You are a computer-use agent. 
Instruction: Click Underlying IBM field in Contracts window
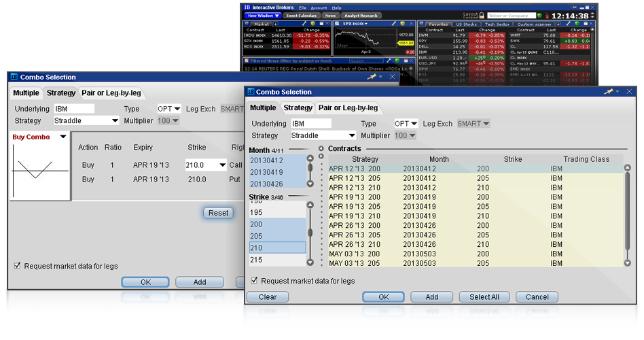click(311, 123)
